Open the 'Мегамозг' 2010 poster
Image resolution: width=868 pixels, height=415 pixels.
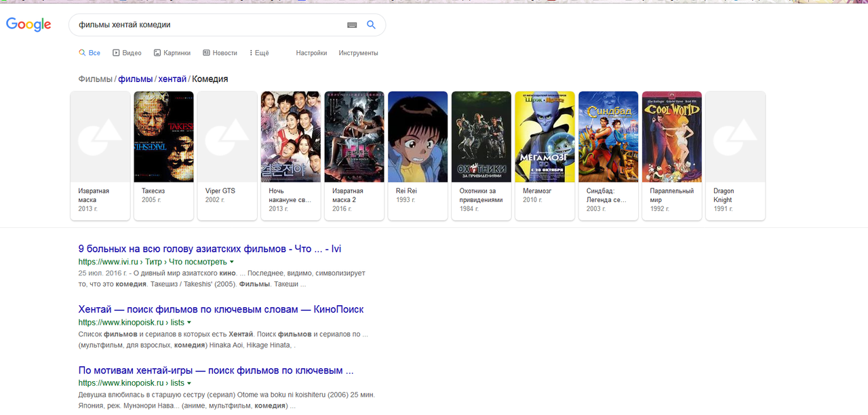[545, 137]
